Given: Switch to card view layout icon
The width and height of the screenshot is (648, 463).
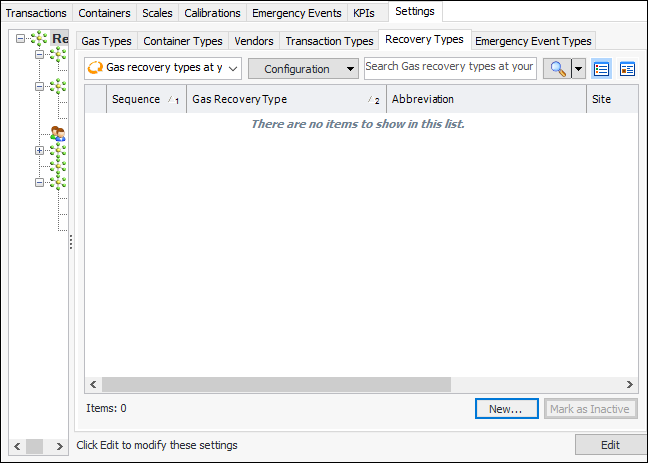Looking at the screenshot, I should click(x=628, y=68).
